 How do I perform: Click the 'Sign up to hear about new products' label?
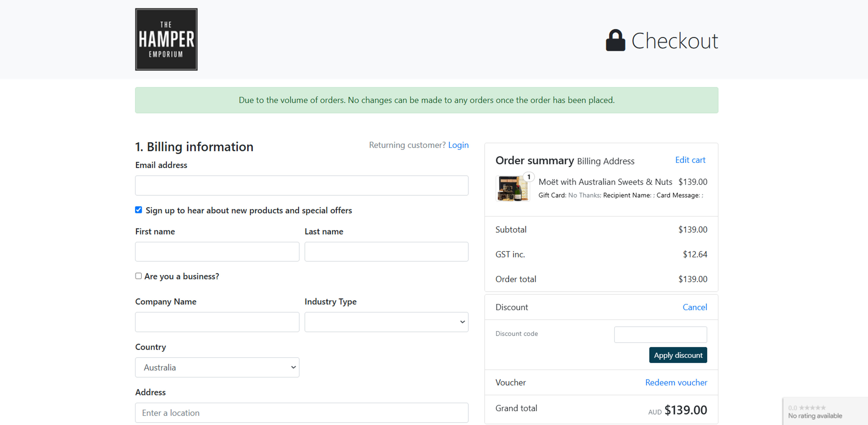point(249,210)
